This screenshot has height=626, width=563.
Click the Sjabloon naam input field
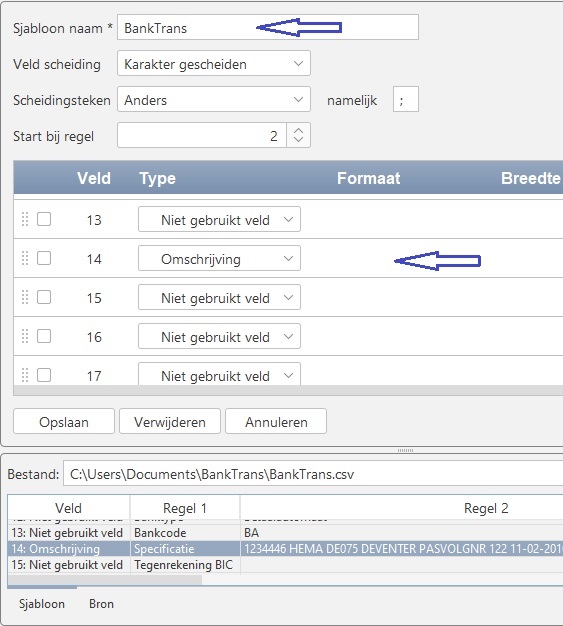click(268, 27)
